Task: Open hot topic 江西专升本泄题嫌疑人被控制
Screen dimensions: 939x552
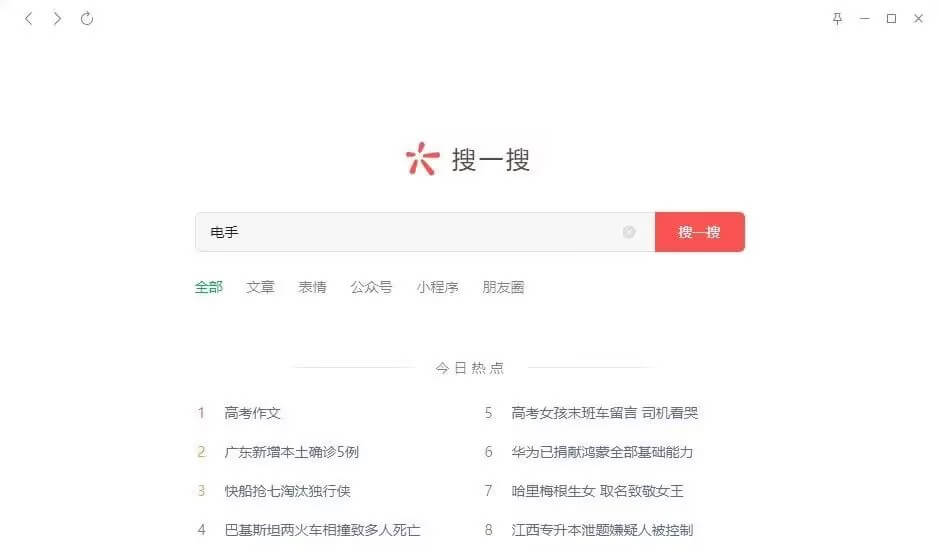Action: coord(602,530)
